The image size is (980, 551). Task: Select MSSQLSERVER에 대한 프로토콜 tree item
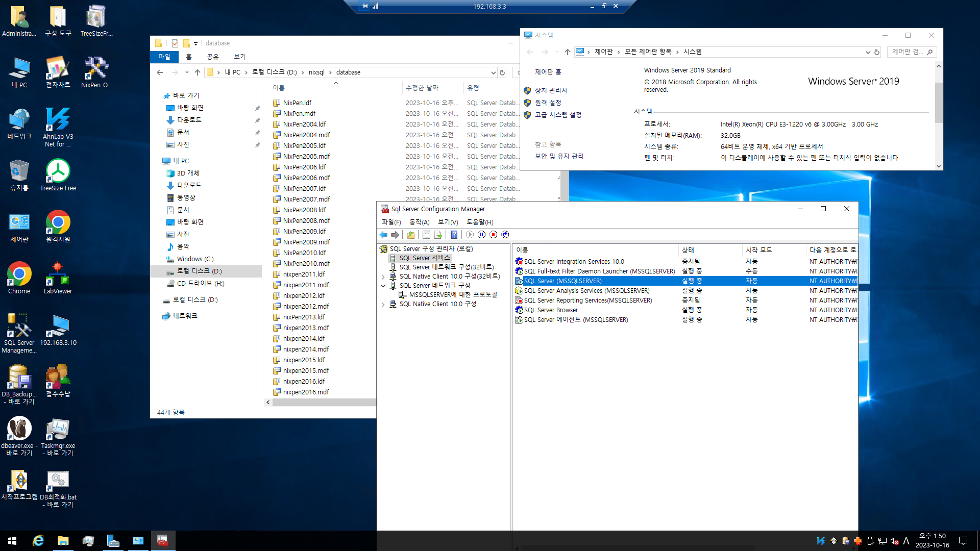pos(453,295)
